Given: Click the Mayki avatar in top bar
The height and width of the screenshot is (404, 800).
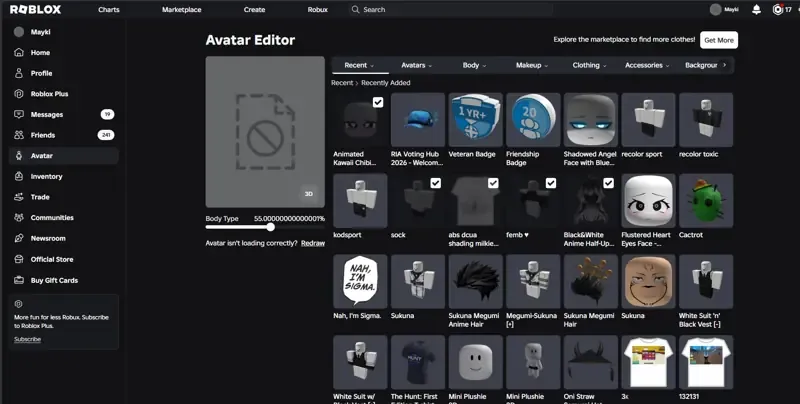Looking at the screenshot, I should 716,9.
